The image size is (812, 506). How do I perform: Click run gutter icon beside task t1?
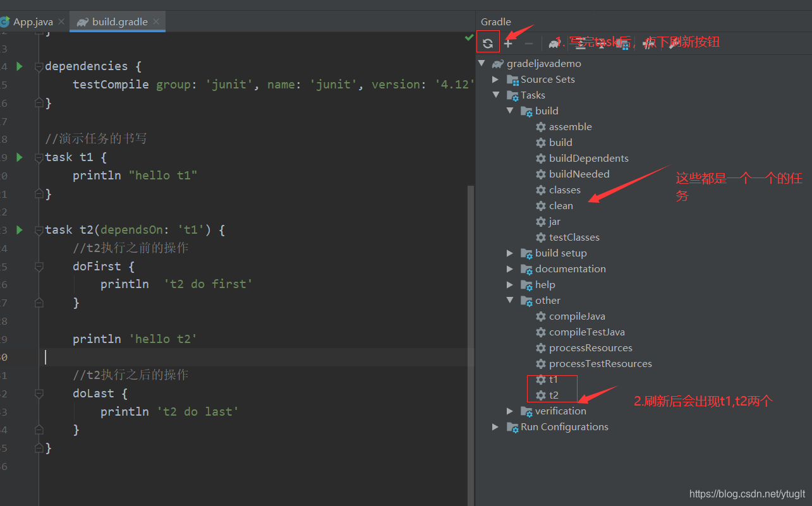(20, 157)
